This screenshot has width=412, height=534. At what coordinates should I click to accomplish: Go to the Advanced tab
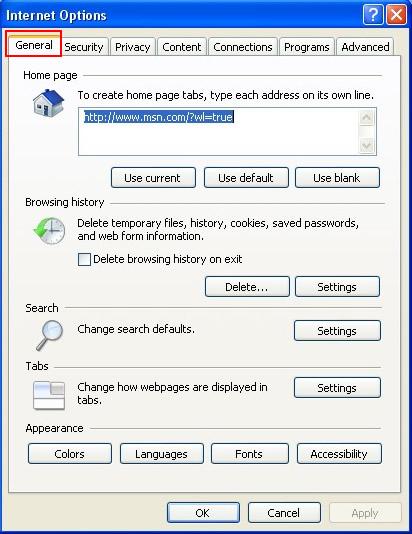click(365, 47)
